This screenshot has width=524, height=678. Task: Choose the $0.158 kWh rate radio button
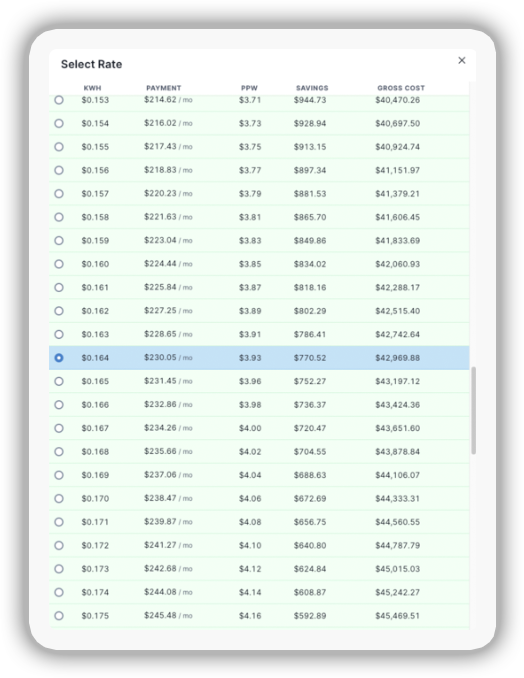click(x=59, y=217)
